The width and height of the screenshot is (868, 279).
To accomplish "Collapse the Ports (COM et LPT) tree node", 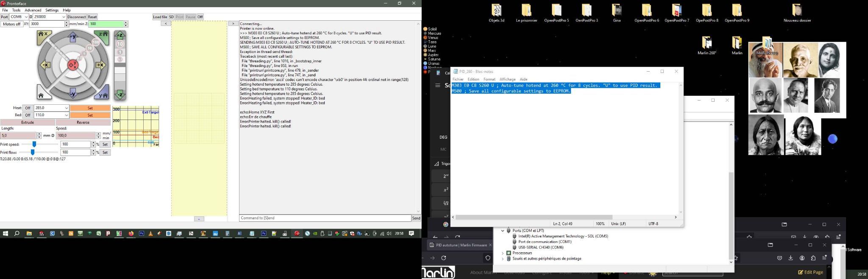I will tap(503, 231).
